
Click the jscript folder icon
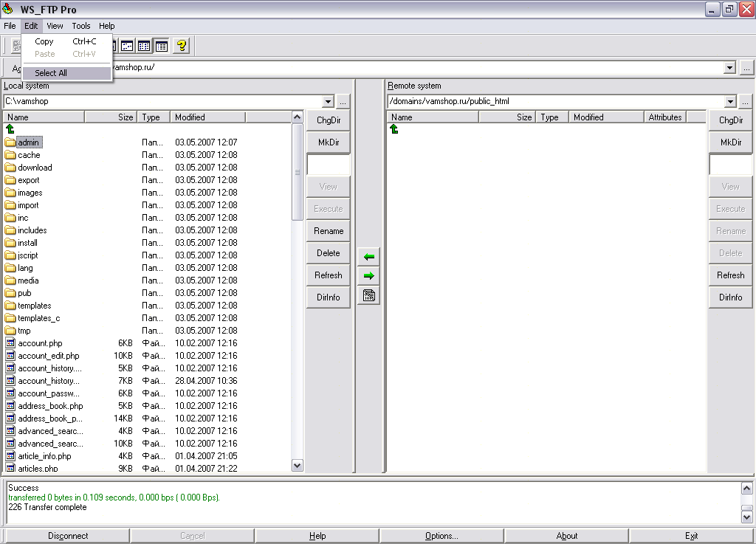(x=10, y=255)
